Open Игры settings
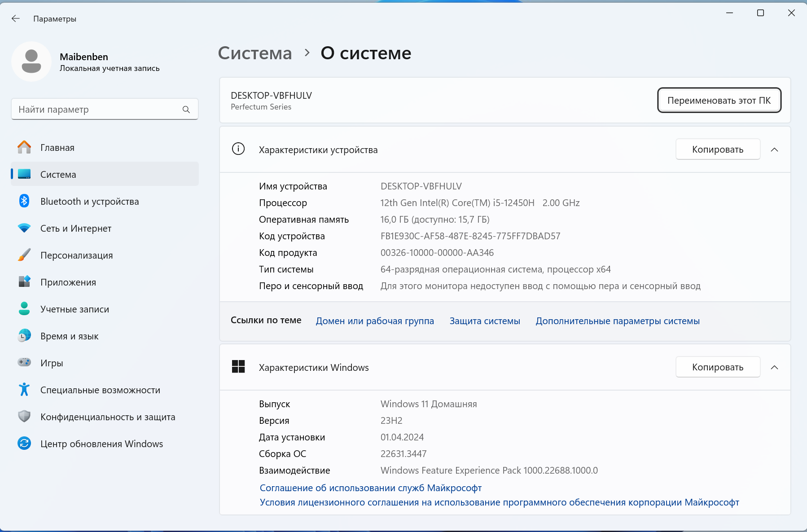The image size is (807, 532). click(105, 363)
